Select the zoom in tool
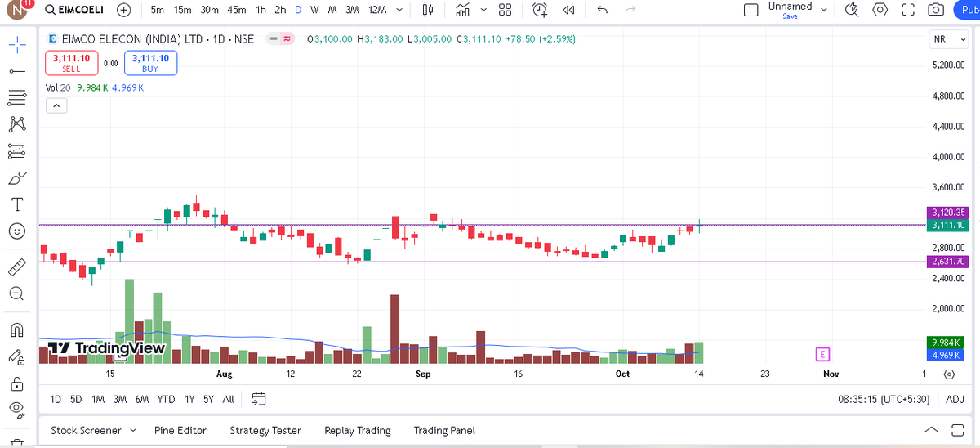Image resolution: width=980 pixels, height=448 pixels. [x=17, y=293]
